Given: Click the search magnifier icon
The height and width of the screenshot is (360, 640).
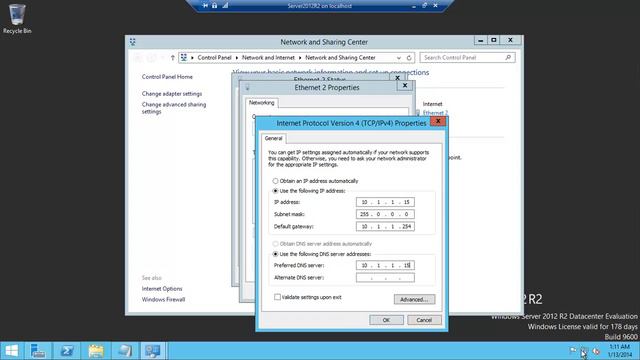Looking at the screenshot, I should coord(508,58).
